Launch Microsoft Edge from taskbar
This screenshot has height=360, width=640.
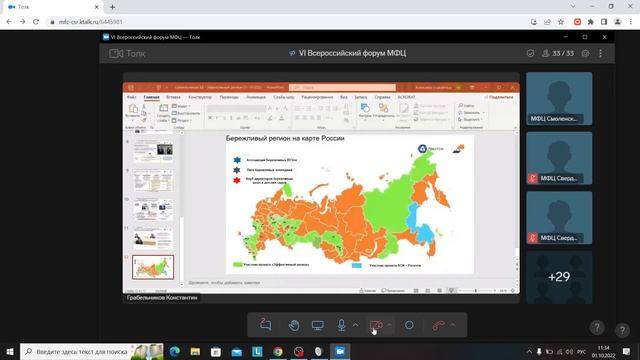click(x=175, y=351)
